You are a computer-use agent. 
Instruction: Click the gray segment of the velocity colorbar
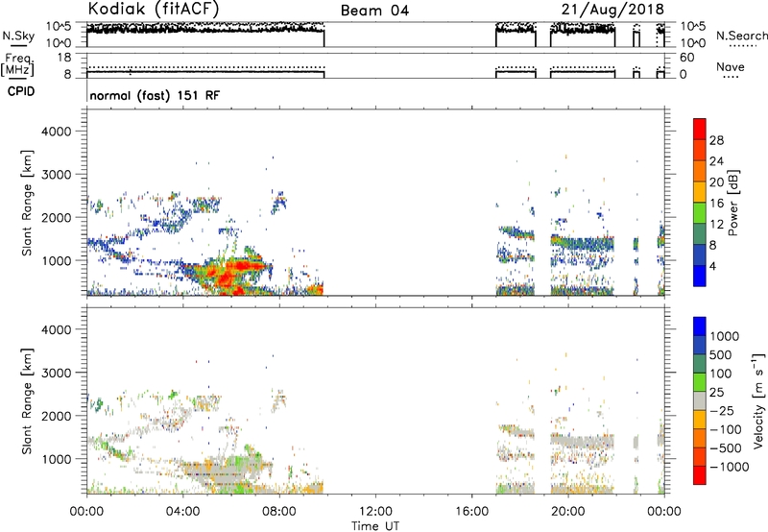[700, 401]
